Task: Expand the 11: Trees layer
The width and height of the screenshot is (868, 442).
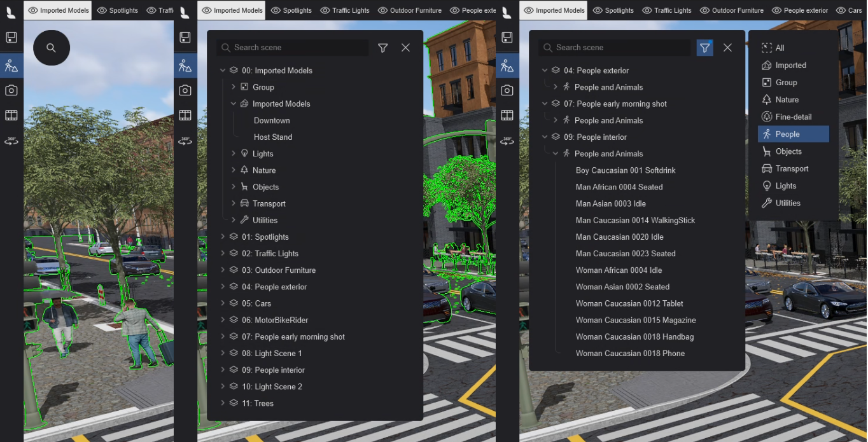Action: [x=223, y=403]
